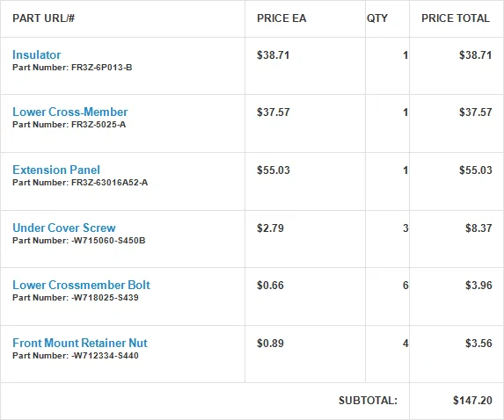
Task: Click the PRICE EA column header
Action: pos(281,18)
